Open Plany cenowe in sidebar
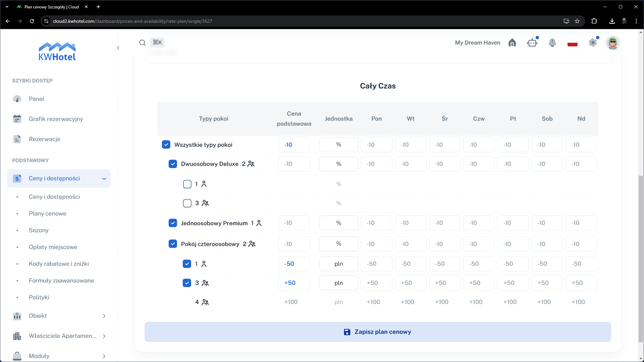 click(x=48, y=214)
